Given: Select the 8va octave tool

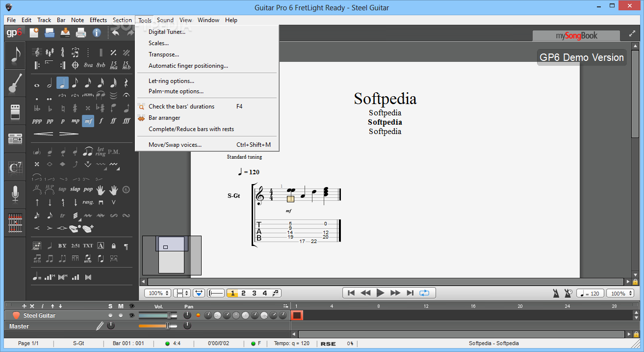Looking at the screenshot, I should [88, 65].
